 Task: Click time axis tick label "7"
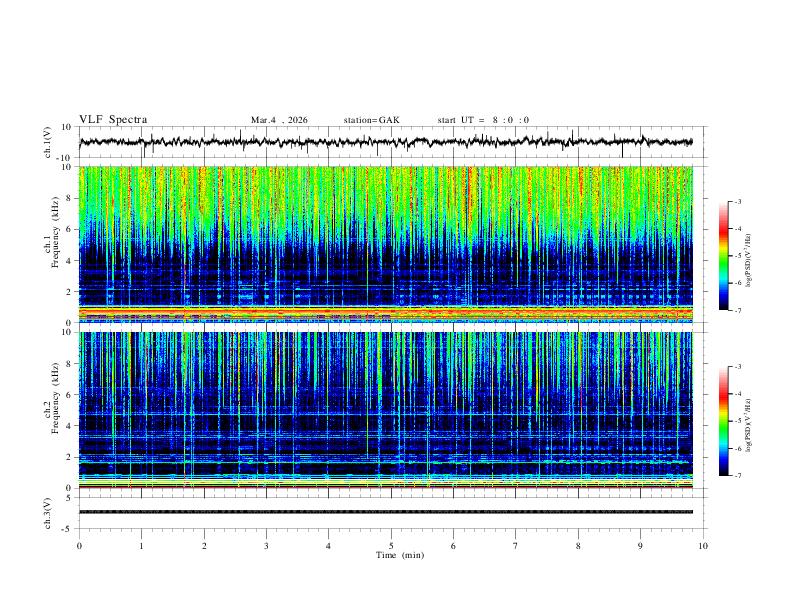click(x=516, y=546)
